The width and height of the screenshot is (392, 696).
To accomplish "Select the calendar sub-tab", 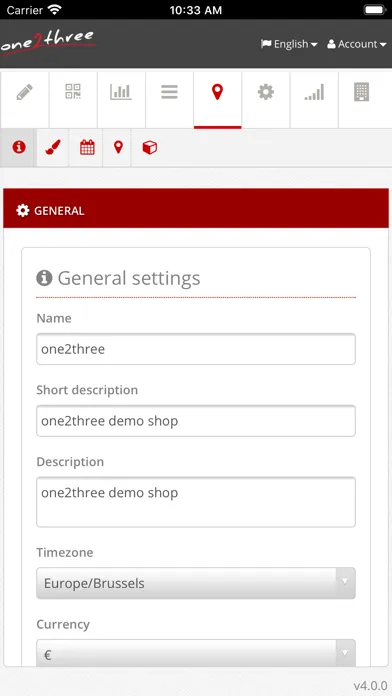I will coord(87,147).
